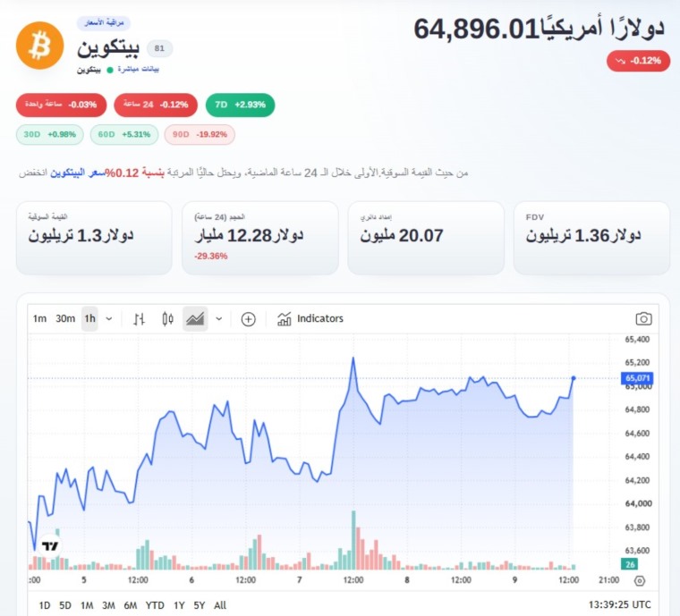Switch chart range to YTD
The width and height of the screenshot is (680, 616).
[x=155, y=605]
